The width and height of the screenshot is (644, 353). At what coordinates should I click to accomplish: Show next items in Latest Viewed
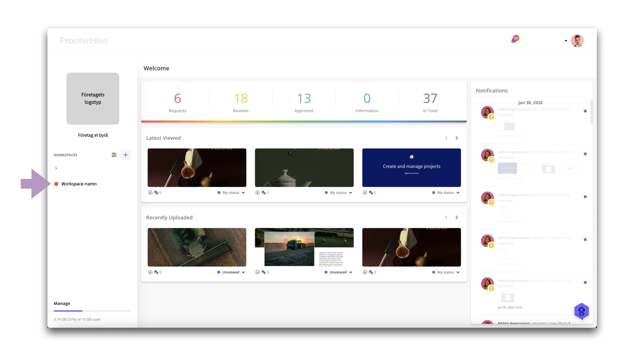click(x=457, y=138)
